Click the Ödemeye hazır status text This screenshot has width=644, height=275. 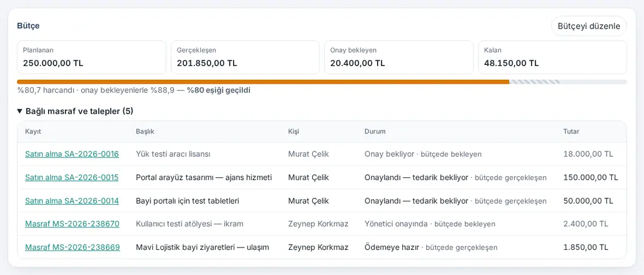(x=392, y=247)
